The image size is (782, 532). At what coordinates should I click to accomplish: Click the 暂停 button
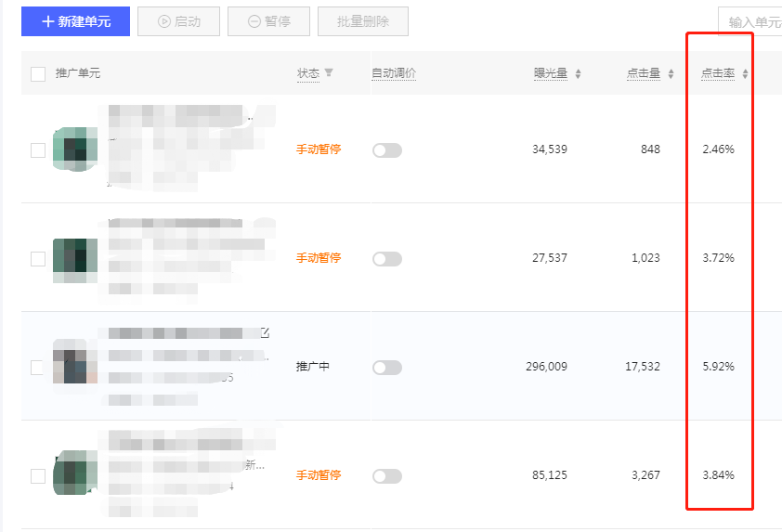[x=268, y=21]
